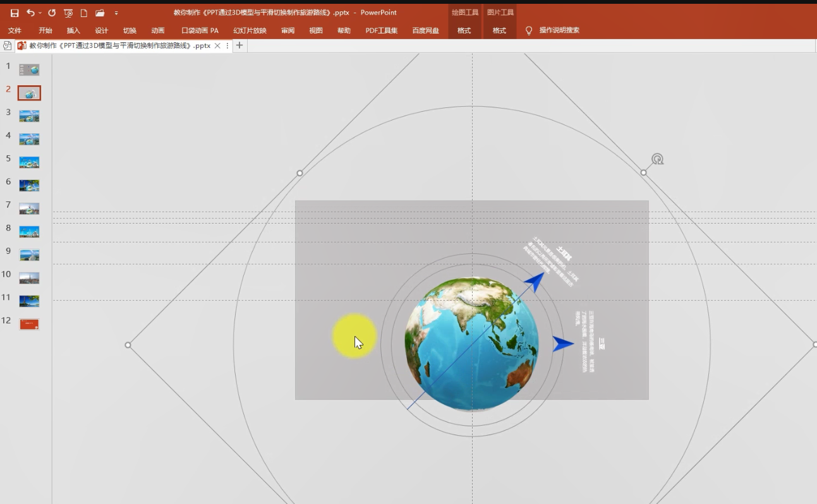This screenshot has height=504, width=817.
Task: Click the rotation handle of selected shape
Action: 658,159
